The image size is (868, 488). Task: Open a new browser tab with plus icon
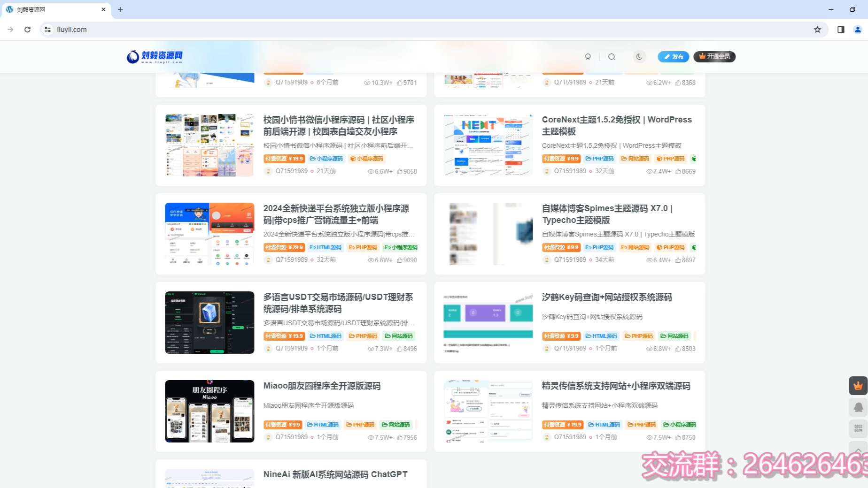coord(120,9)
